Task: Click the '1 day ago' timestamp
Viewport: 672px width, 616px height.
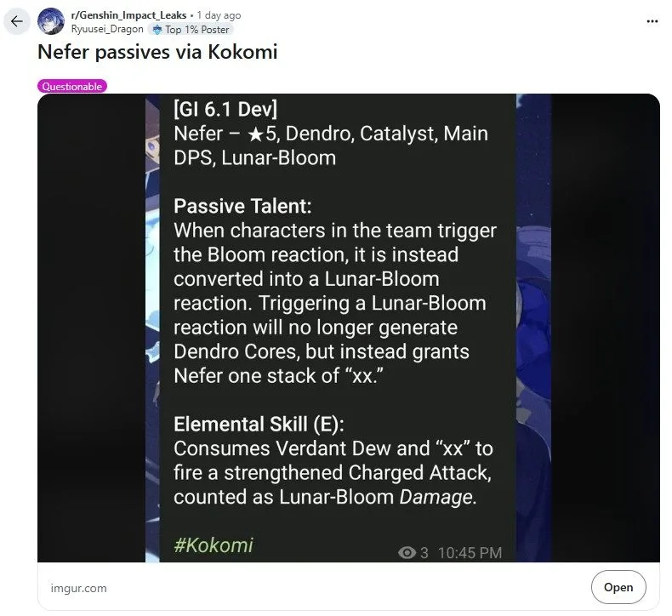Action: (x=219, y=15)
